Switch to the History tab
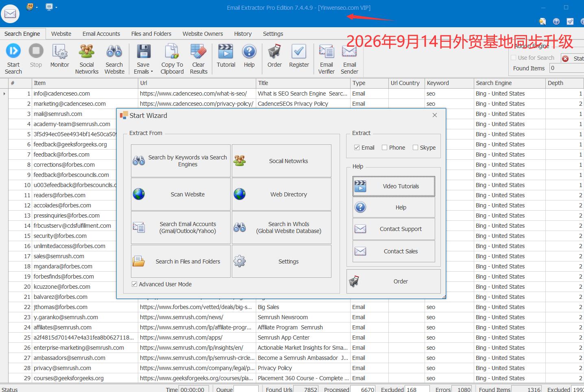This screenshot has height=392, width=584. coord(243,34)
